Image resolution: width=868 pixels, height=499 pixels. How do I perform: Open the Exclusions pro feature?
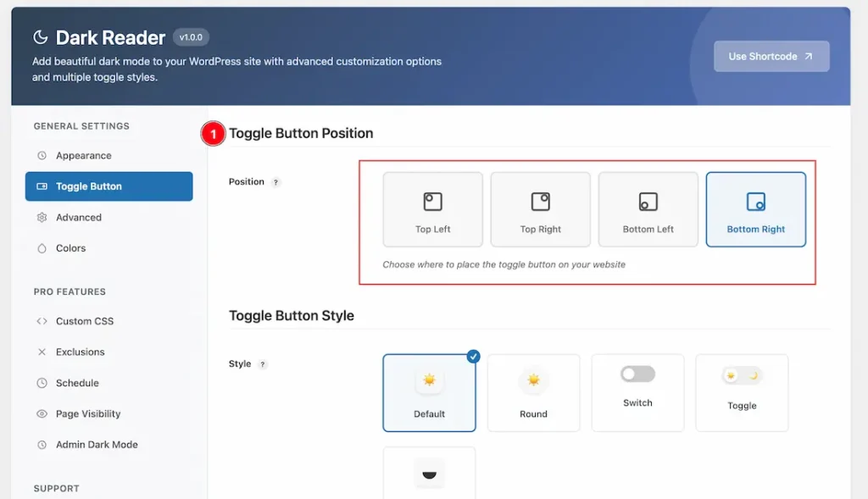[109, 352]
